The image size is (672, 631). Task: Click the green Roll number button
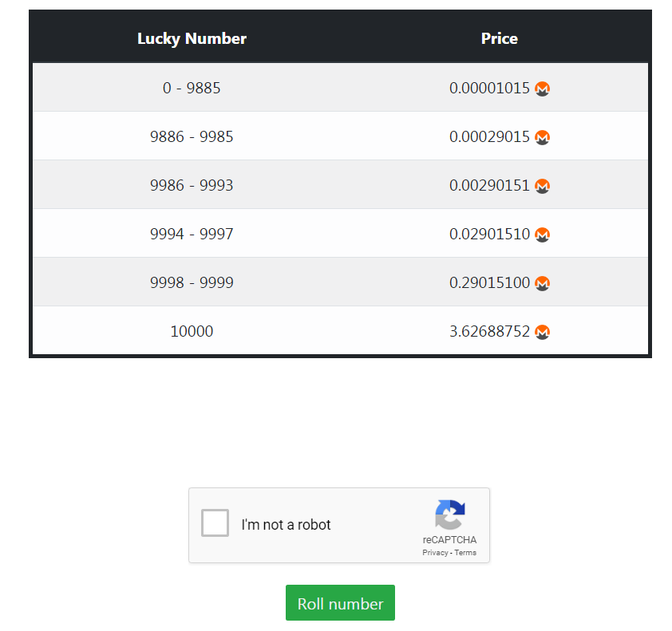click(x=340, y=603)
